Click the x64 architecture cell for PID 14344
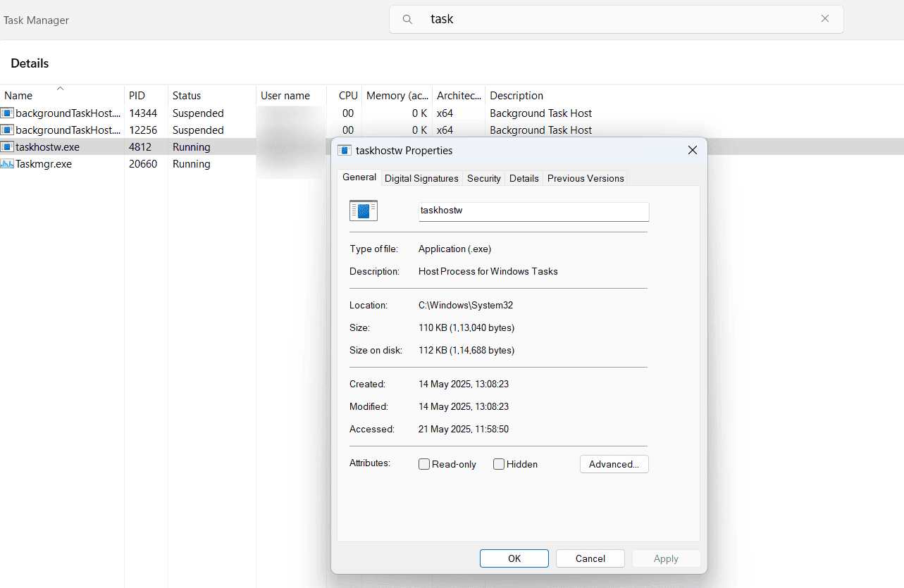 445,113
